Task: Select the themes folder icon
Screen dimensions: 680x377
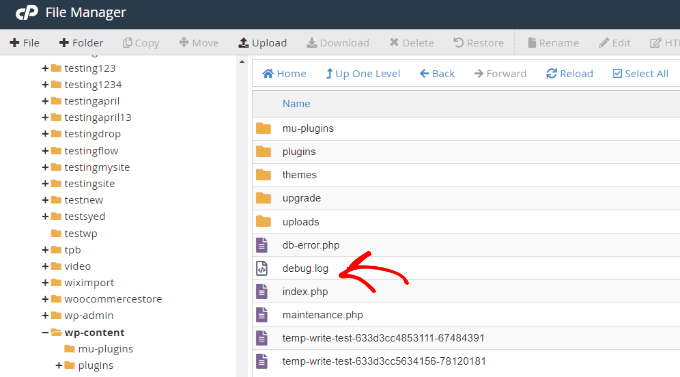Action: 263,175
